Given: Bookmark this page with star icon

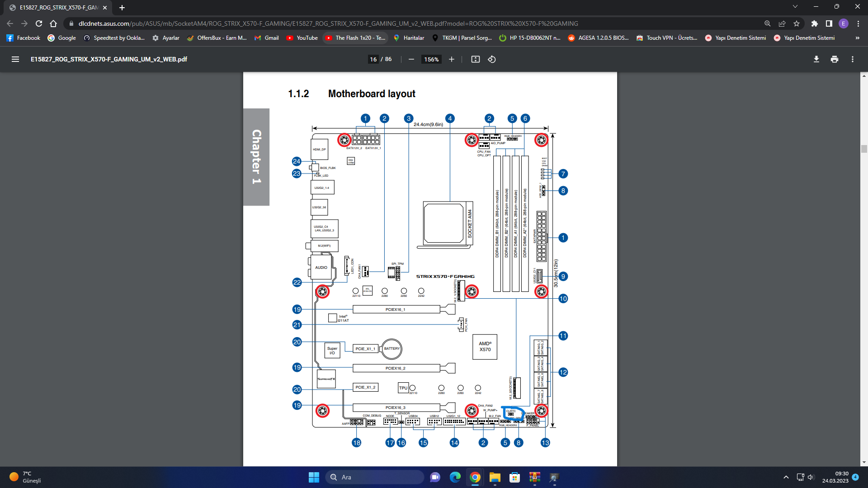Looking at the screenshot, I should click(x=797, y=23).
